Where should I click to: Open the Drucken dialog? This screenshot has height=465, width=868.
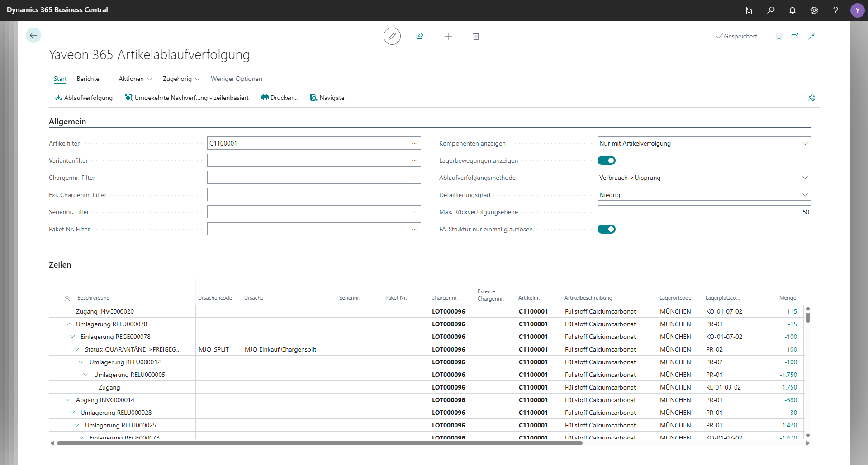[x=280, y=98]
